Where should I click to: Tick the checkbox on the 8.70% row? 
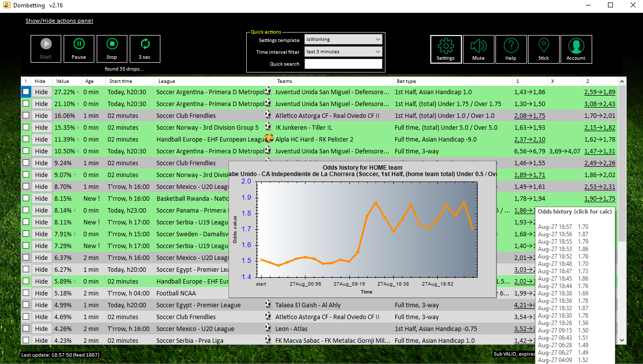click(26, 186)
